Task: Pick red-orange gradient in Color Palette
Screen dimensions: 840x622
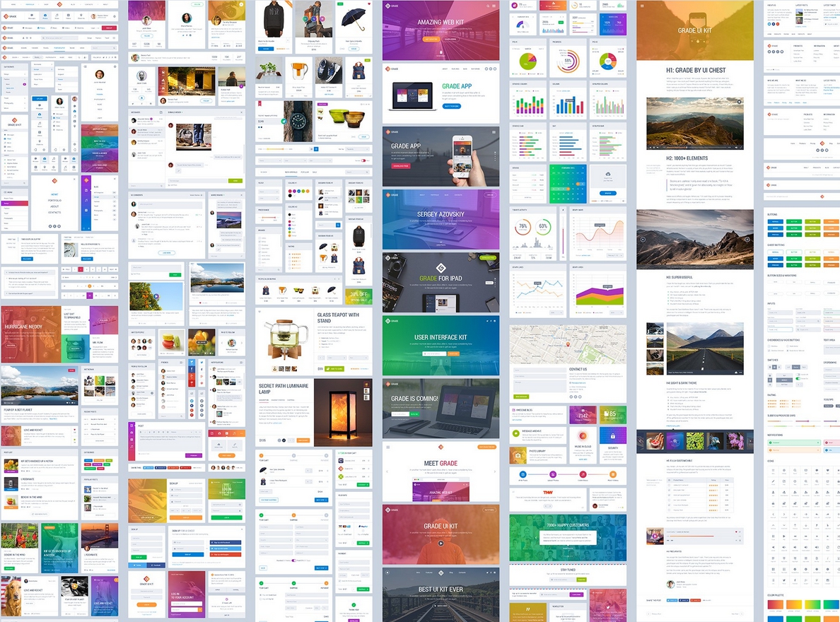Action: [775, 604]
